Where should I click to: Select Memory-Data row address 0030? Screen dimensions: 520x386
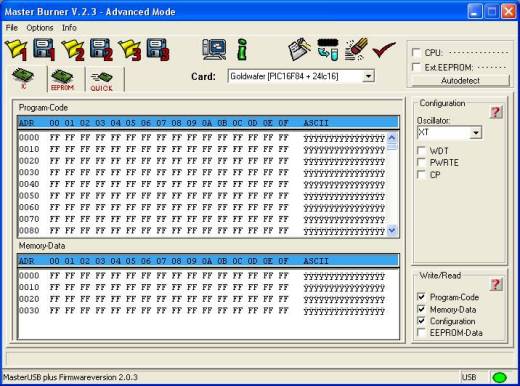click(29, 311)
